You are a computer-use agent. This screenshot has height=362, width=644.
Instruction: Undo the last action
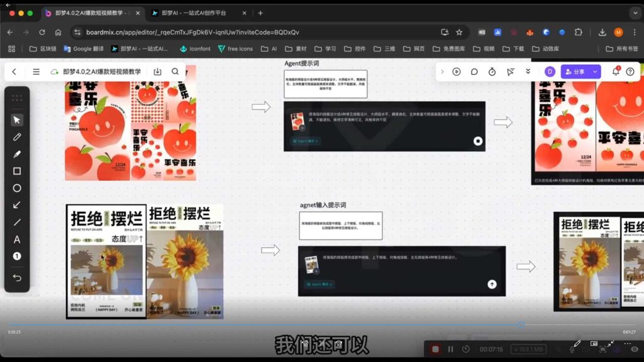17,277
